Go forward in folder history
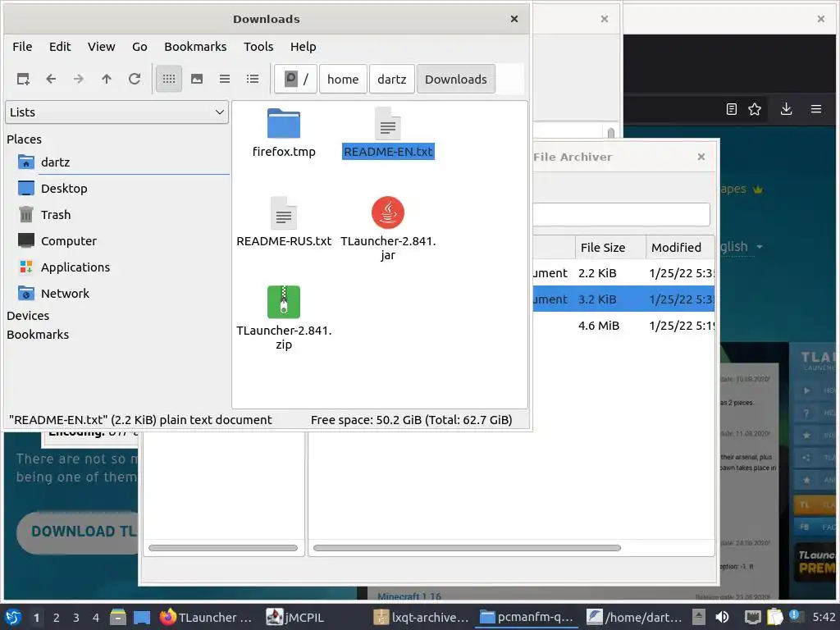 pyautogui.click(x=79, y=80)
